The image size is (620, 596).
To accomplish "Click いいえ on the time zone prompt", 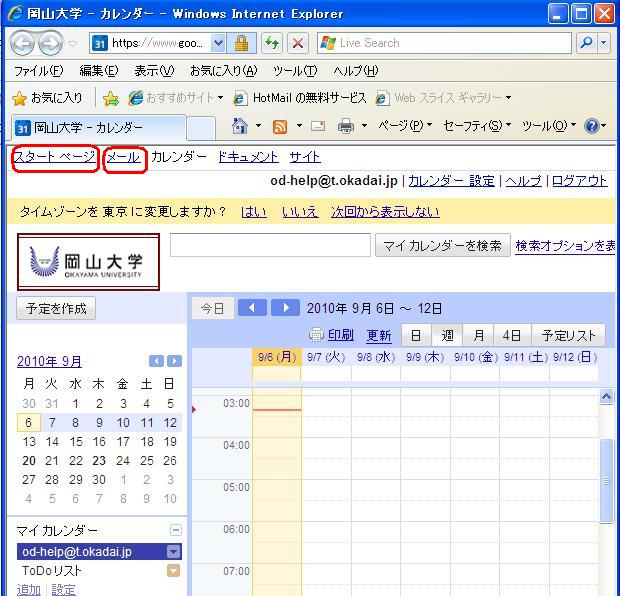I will tap(300, 212).
